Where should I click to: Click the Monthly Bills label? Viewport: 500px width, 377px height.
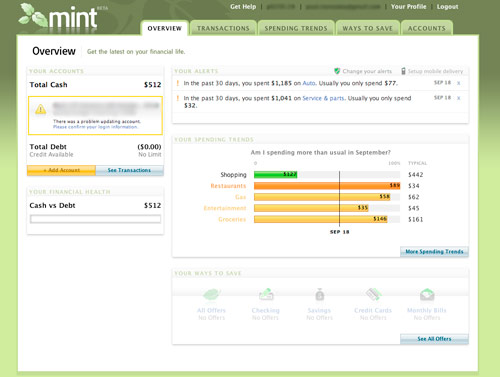(x=427, y=310)
